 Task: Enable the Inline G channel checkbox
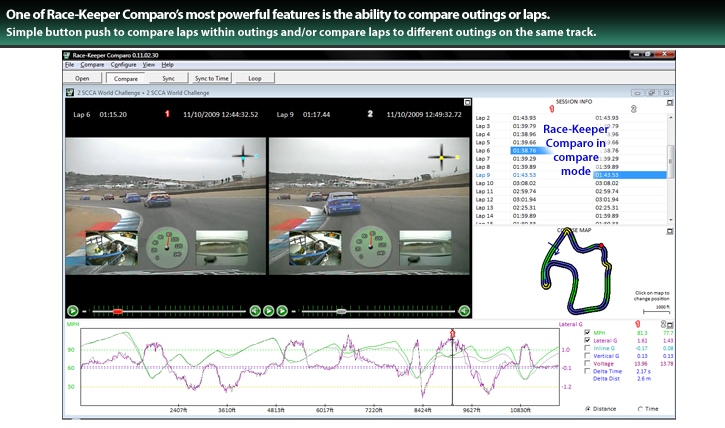587,348
